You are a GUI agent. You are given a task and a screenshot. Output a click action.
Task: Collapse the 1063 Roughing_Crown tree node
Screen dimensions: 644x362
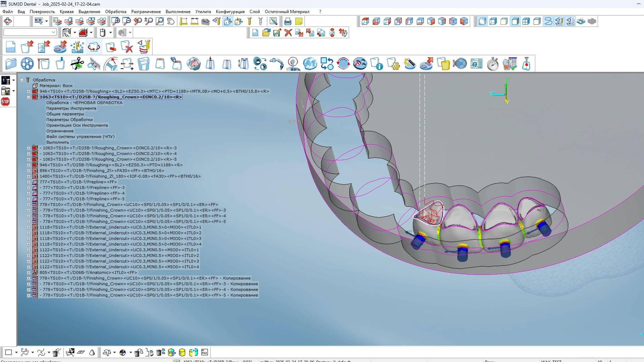pyautogui.click(x=29, y=97)
